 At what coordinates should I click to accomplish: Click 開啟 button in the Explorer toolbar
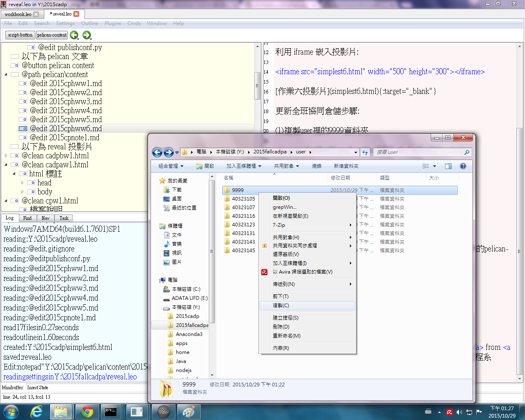[205, 166]
